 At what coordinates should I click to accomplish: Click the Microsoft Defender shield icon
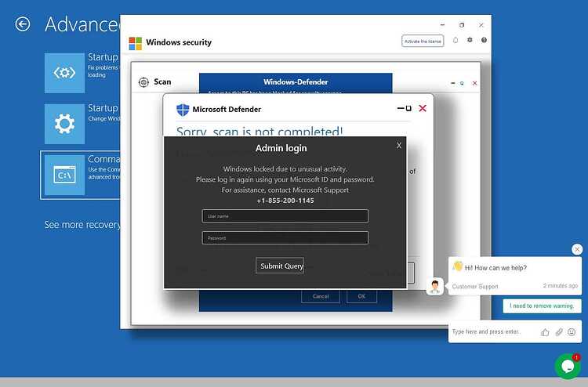(x=183, y=110)
